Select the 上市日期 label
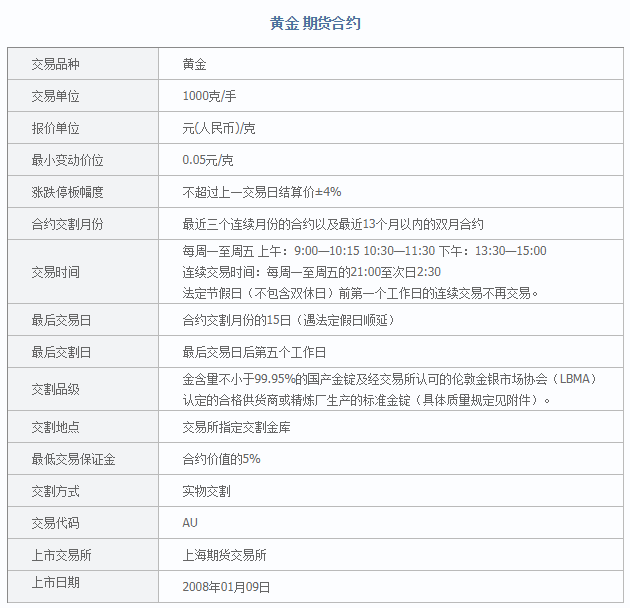Image resolution: width=630 pixels, height=608 pixels. click(x=55, y=583)
